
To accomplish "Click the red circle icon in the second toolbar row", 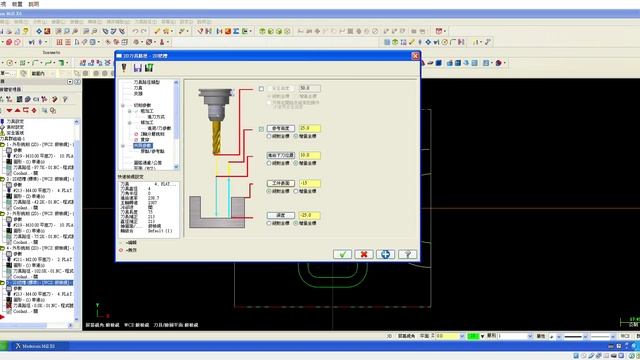I will (x=9, y=42).
